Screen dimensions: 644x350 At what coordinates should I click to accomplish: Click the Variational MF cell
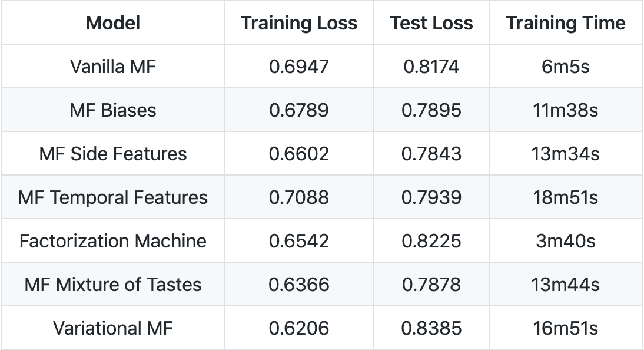tap(113, 328)
